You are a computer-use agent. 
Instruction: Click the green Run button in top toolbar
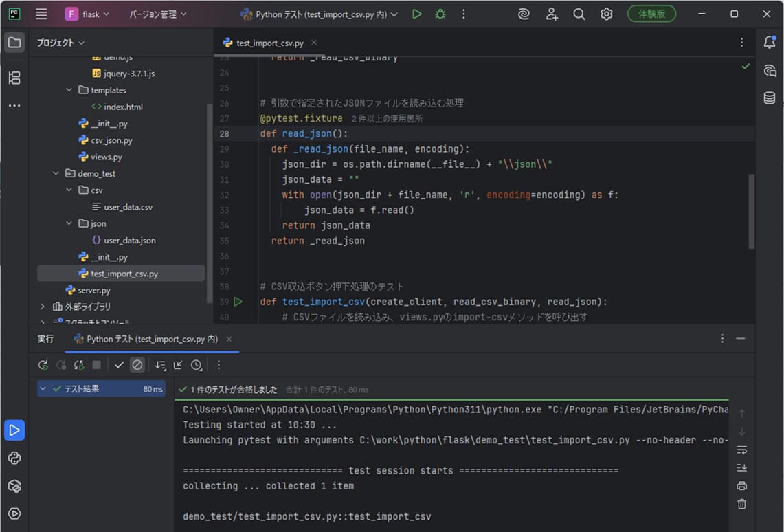click(x=416, y=14)
